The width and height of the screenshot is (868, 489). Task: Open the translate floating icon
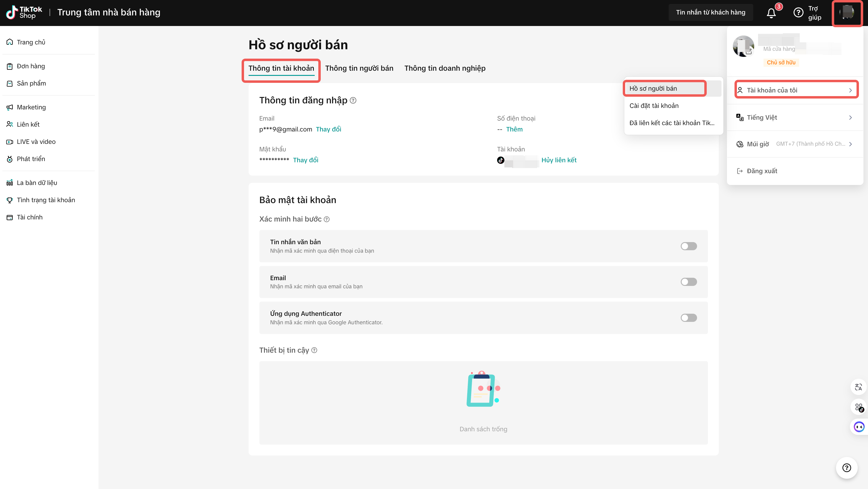(858, 387)
